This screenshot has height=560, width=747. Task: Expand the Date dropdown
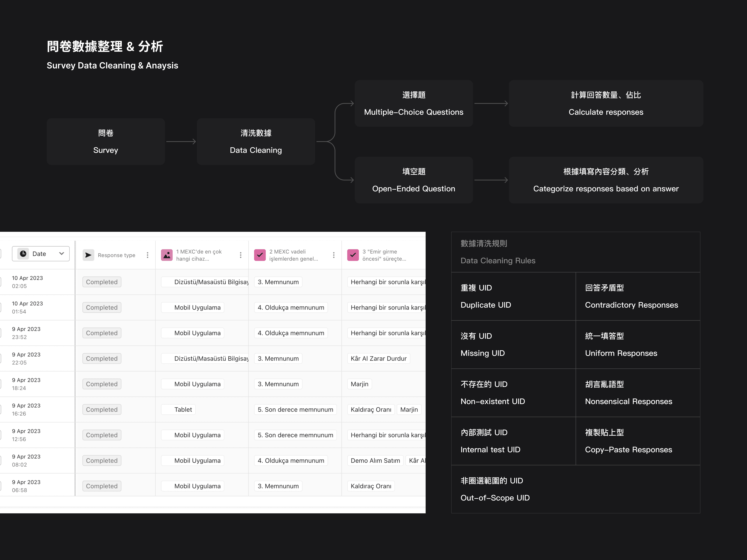(39, 254)
